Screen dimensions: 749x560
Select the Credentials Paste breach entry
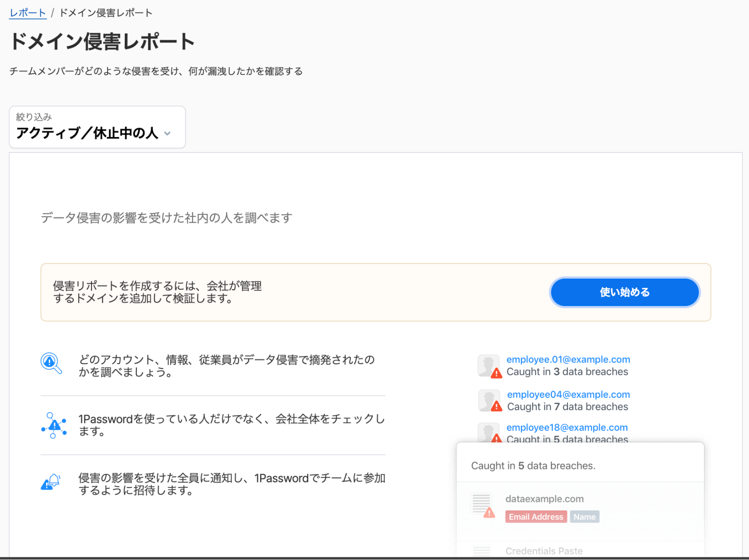544,550
